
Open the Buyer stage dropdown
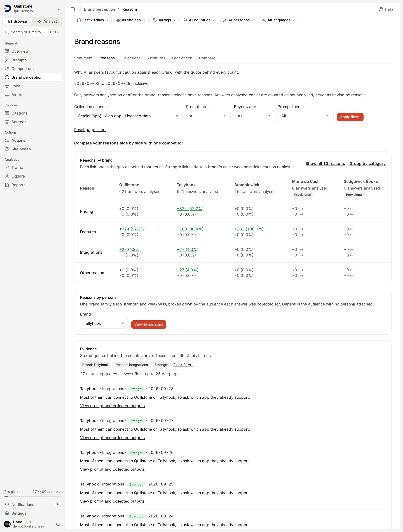tap(254, 116)
